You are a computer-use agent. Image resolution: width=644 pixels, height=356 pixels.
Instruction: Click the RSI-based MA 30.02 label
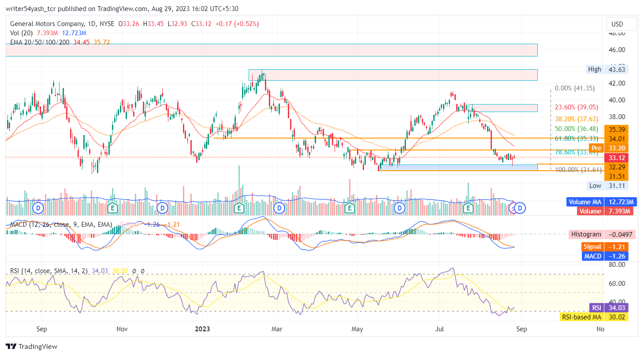click(594, 317)
